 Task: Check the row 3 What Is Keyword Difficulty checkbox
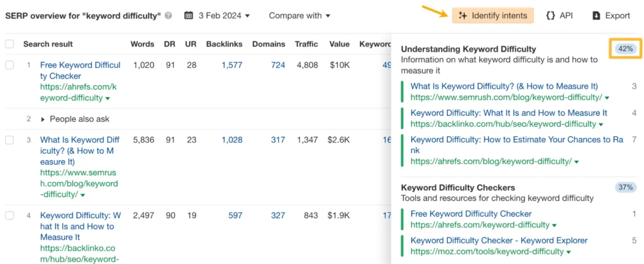(9, 140)
